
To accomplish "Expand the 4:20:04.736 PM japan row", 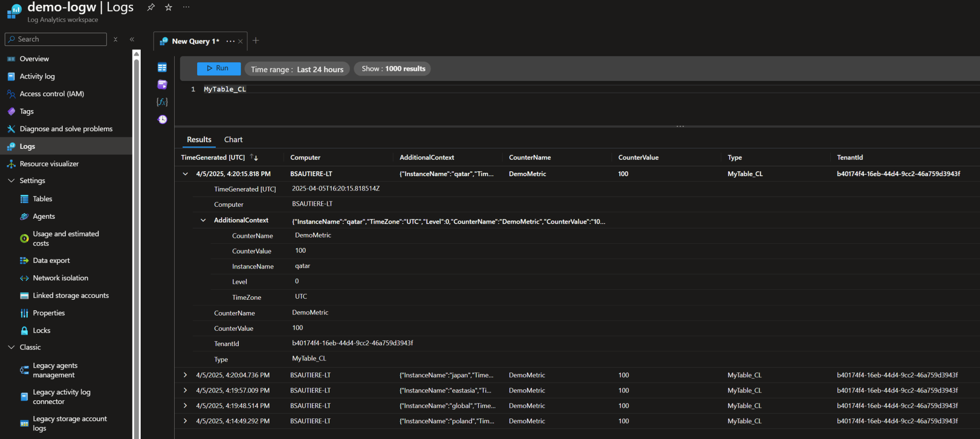I will pos(185,375).
